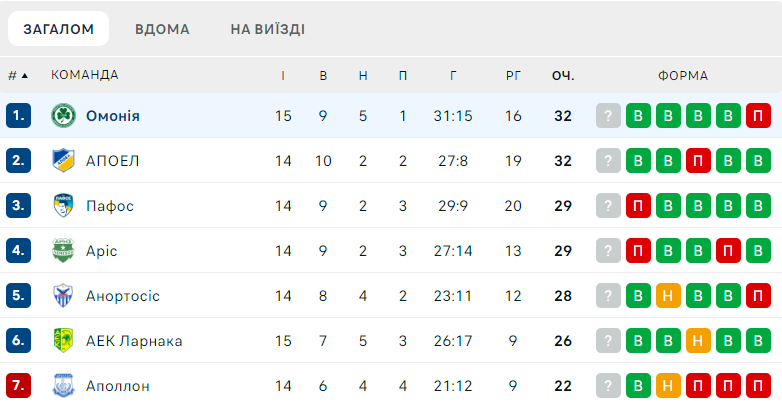Sort the table by the # rank column
This screenshot has height=406, width=782.
click(x=17, y=75)
